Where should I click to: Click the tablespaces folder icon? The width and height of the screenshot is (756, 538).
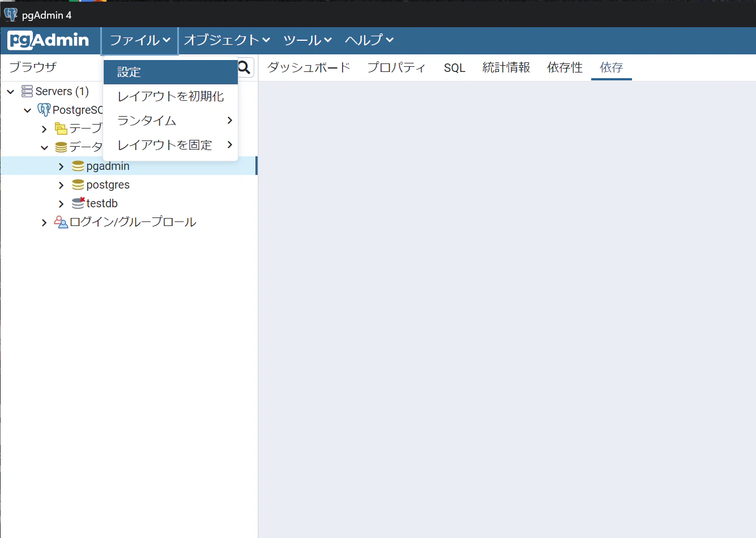(x=61, y=129)
